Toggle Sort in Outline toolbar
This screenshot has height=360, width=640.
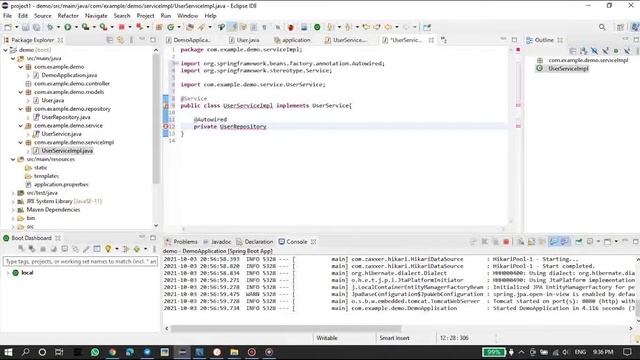(x=584, y=51)
